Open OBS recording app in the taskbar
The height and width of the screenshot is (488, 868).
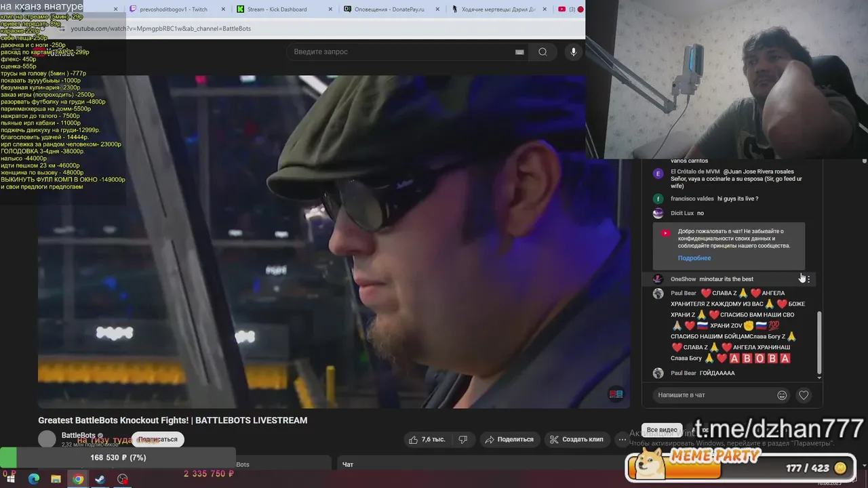click(x=122, y=479)
